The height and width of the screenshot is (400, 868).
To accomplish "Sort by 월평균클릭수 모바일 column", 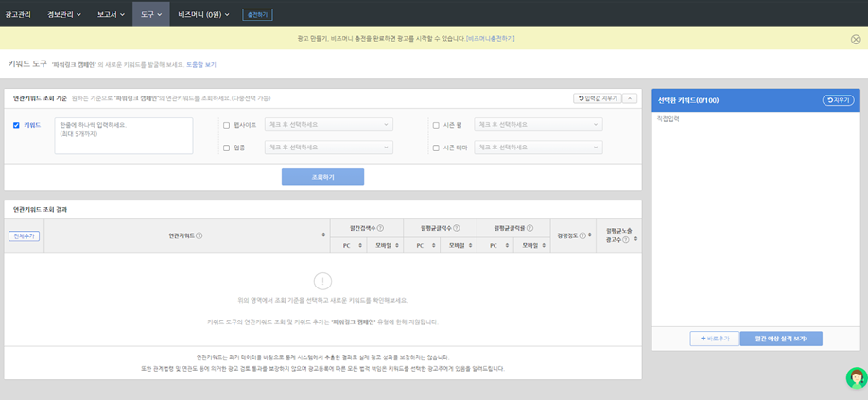I will click(470, 245).
